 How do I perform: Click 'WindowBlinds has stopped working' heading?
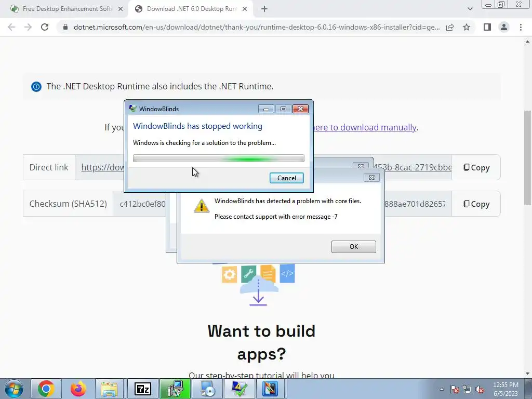[197, 126]
